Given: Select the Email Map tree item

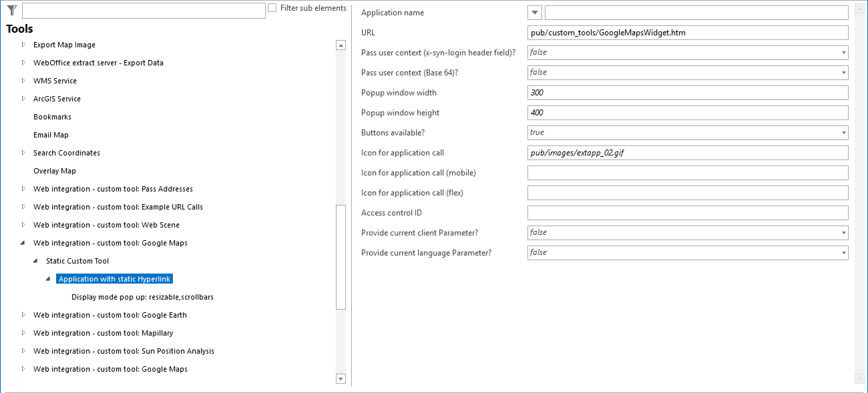Looking at the screenshot, I should tap(51, 134).
